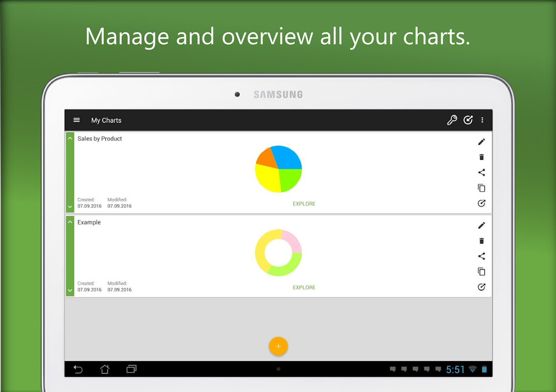Select the Sales by Product title text
556x392 pixels.
pos(100,139)
